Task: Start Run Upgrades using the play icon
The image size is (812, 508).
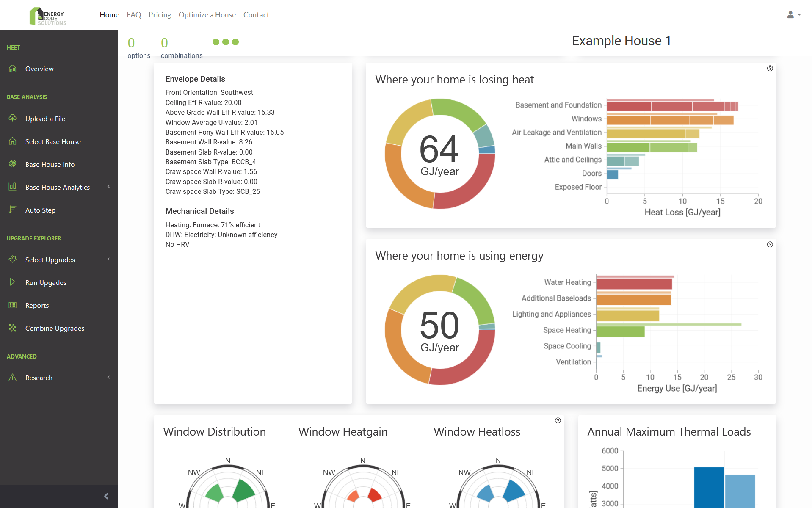Action: 12,282
